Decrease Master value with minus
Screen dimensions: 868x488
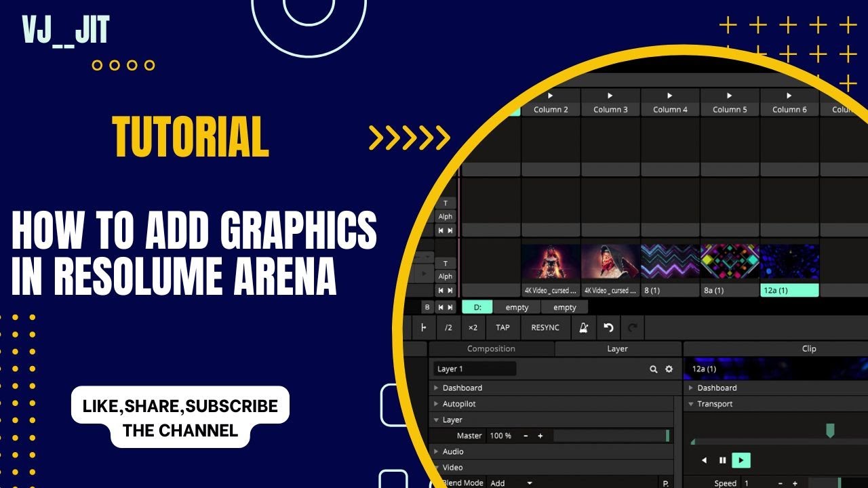pos(526,436)
